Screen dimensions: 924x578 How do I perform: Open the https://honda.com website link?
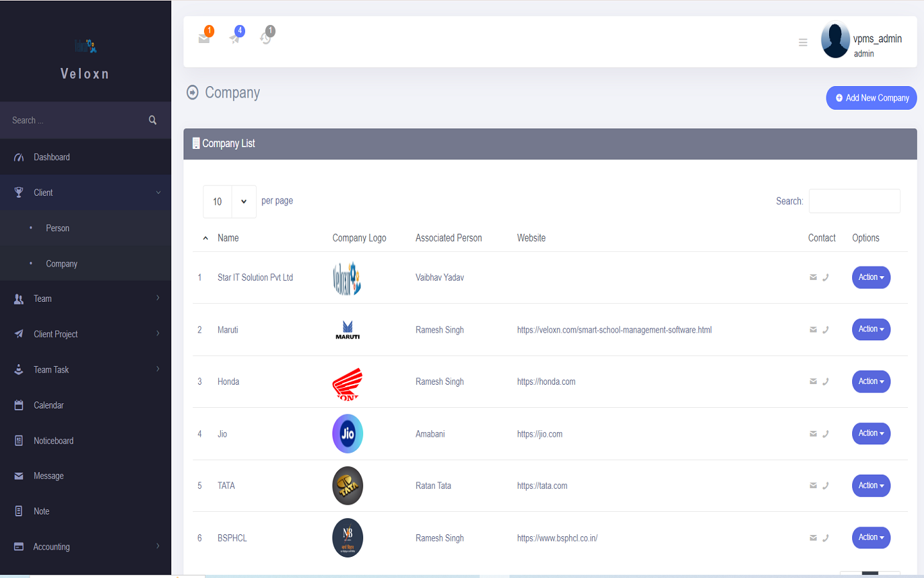pos(546,381)
